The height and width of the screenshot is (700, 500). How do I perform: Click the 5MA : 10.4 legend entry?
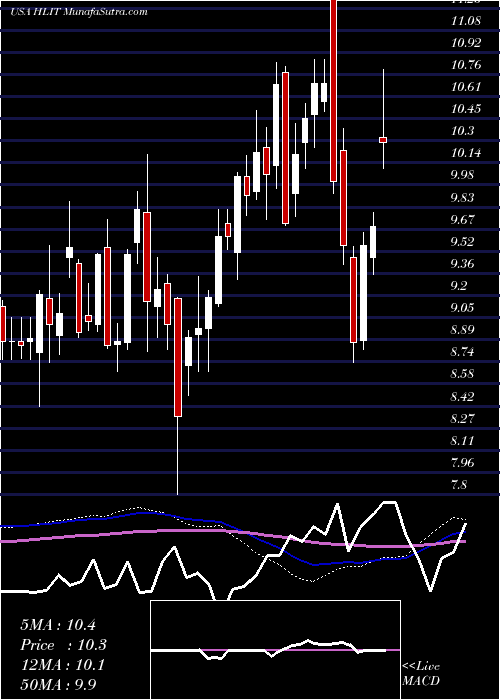click(x=58, y=625)
